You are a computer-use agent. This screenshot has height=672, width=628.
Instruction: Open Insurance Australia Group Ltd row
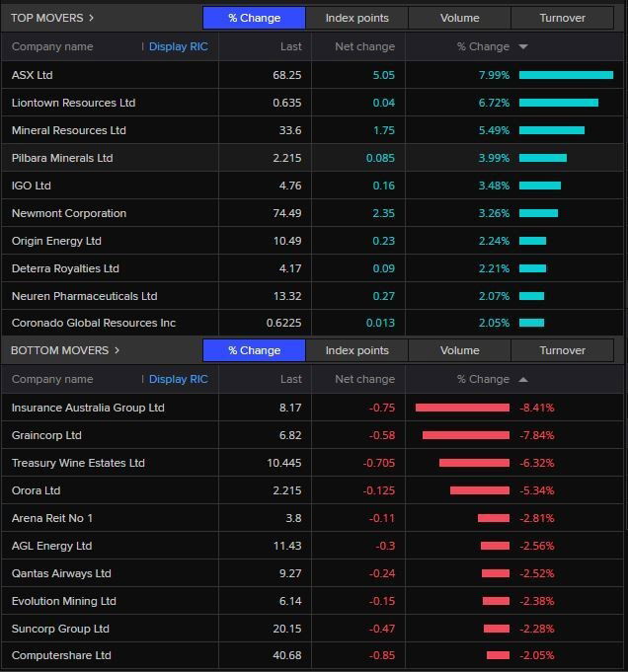point(88,408)
